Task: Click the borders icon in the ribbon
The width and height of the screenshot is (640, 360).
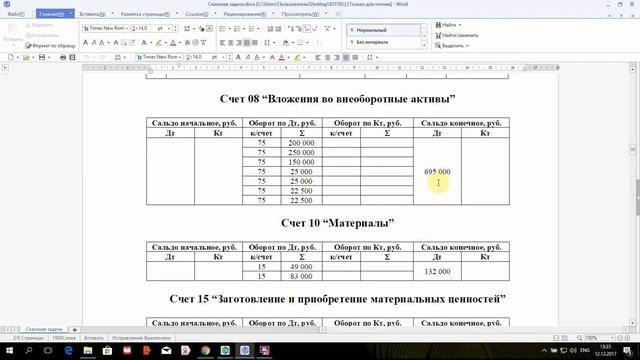Action: (300, 42)
